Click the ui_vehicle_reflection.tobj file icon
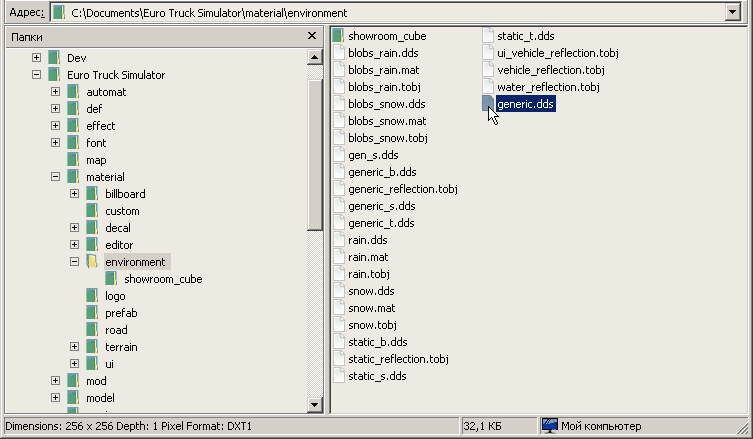 pyautogui.click(x=488, y=53)
